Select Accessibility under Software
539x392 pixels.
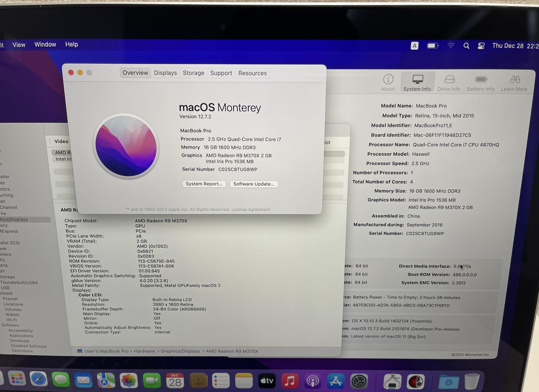pos(21,330)
